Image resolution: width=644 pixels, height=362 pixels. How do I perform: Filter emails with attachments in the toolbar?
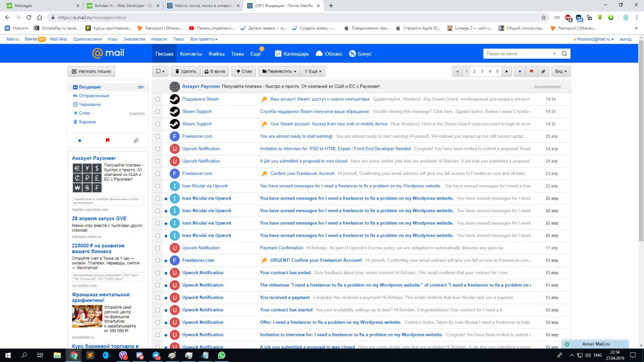[543, 71]
